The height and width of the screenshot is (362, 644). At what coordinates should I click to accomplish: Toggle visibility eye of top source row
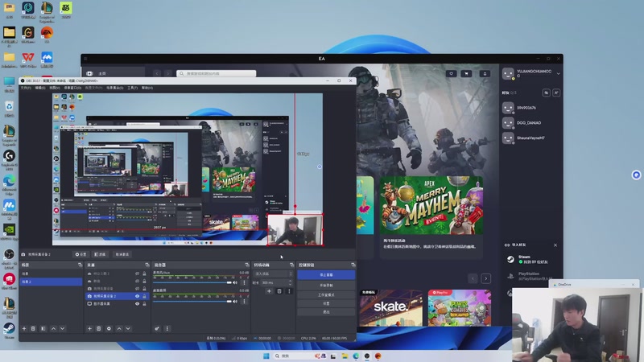click(x=137, y=274)
